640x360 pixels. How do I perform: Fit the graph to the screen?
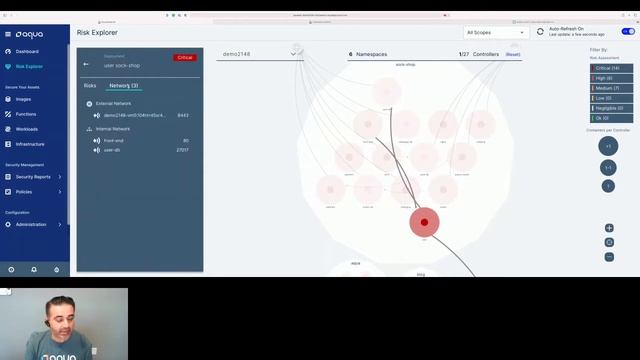609,242
